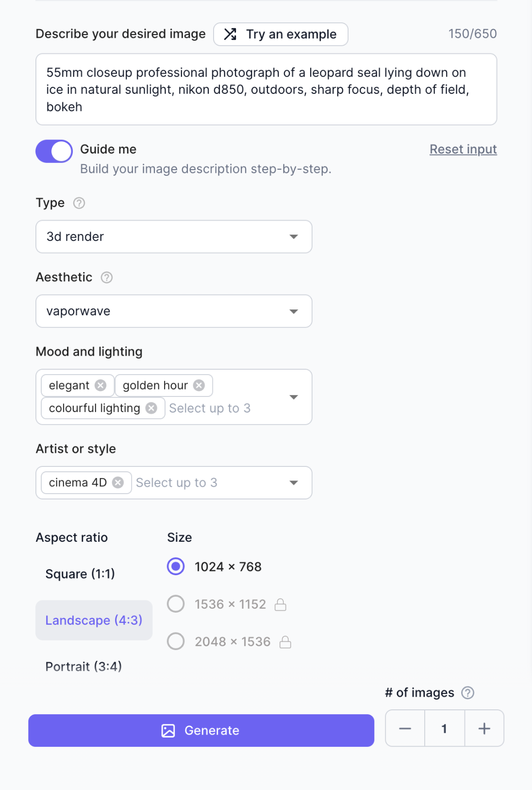Click the lock icon beside 2048 × 1536
The width and height of the screenshot is (532, 790).
point(285,642)
